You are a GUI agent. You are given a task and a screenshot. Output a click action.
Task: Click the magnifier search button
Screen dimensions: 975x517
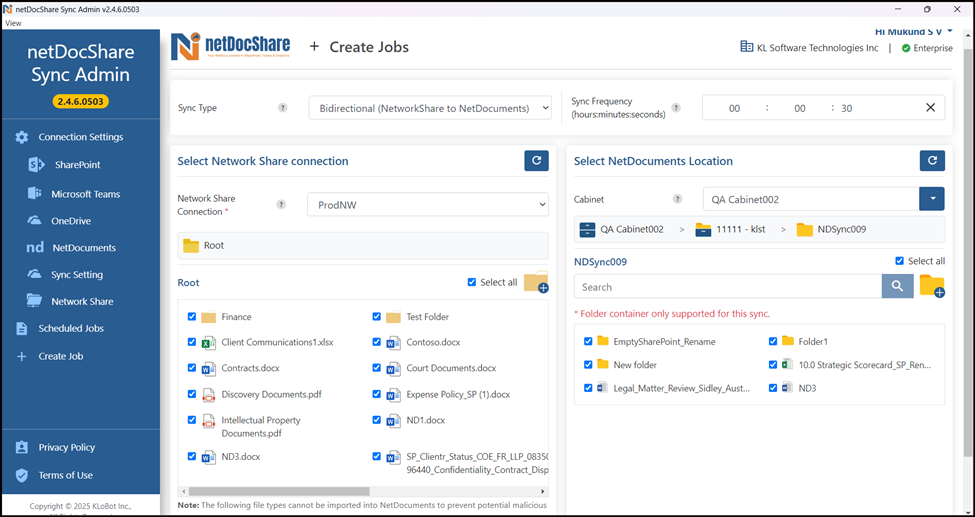coord(897,286)
